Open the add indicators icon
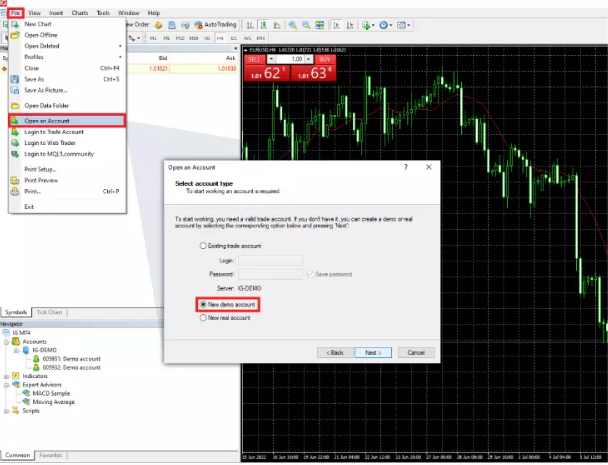 point(366,25)
